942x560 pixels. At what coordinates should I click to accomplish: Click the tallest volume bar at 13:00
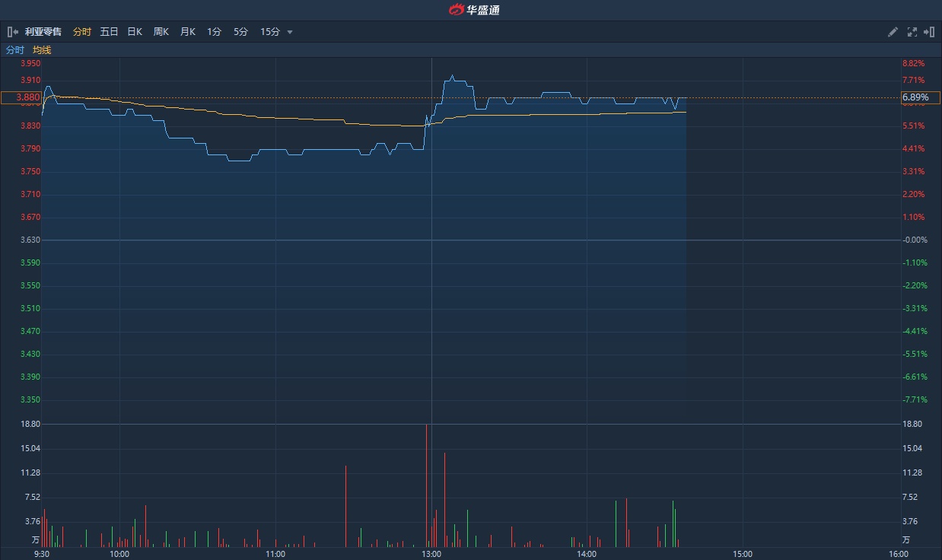427,487
